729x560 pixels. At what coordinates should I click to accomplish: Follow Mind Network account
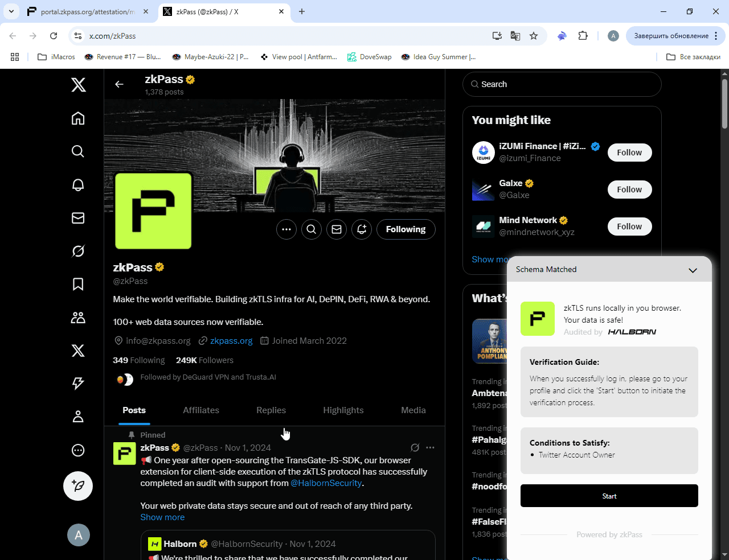click(x=629, y=227)
